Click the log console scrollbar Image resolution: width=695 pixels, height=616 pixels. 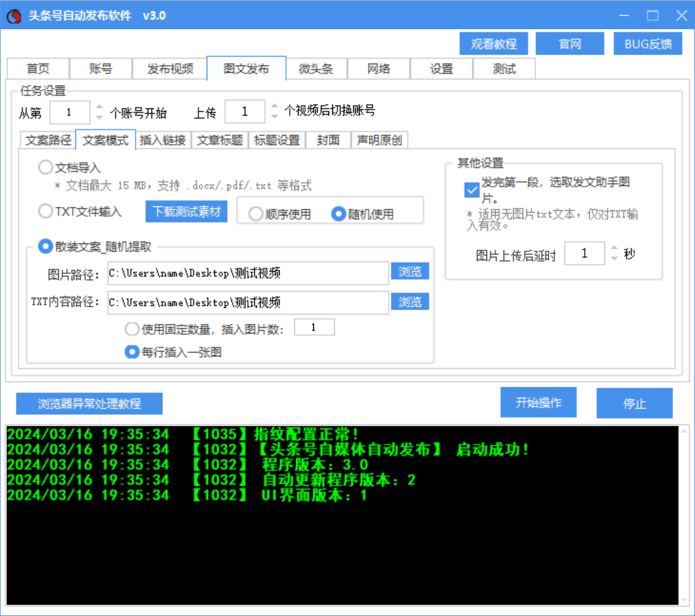click(684, 515)
